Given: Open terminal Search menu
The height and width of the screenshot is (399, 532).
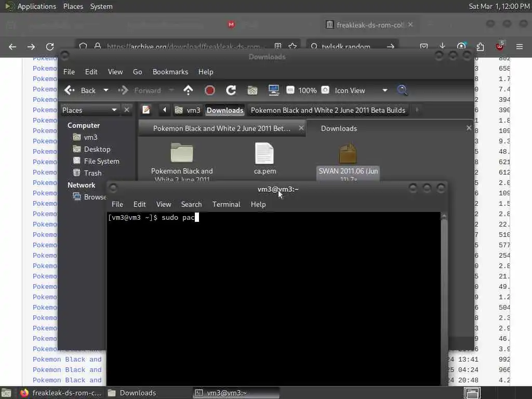Looking at the screenshot, I should 191,204.
